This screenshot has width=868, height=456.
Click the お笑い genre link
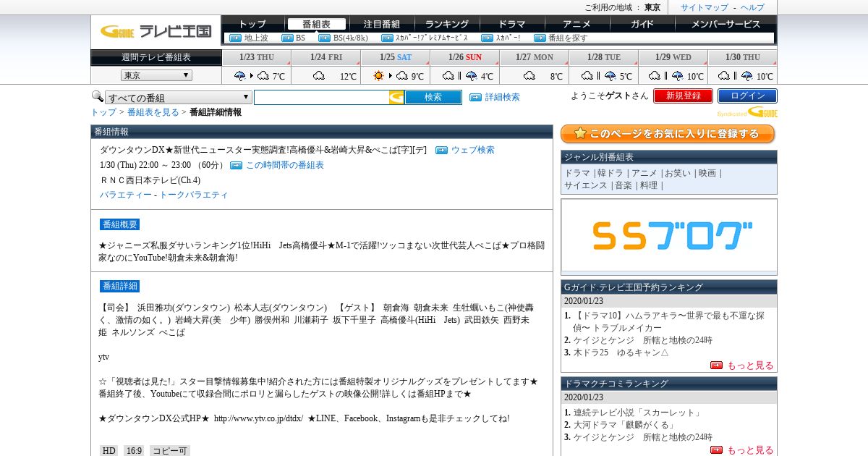tap(676, 173)
